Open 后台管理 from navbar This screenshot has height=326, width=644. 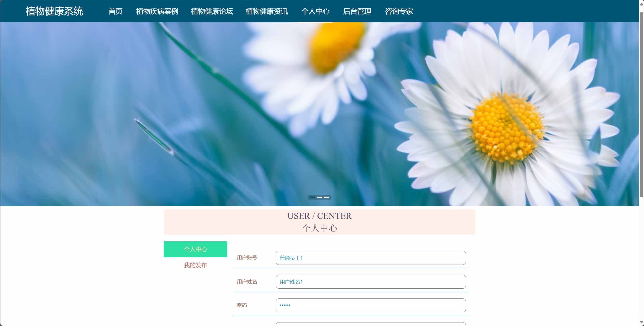point(357,11)
